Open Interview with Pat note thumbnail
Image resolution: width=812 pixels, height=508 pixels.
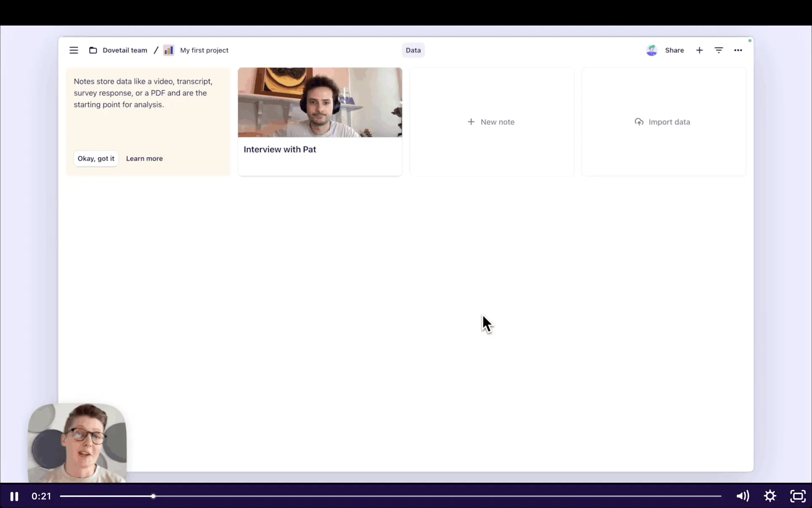pos(320,102)
